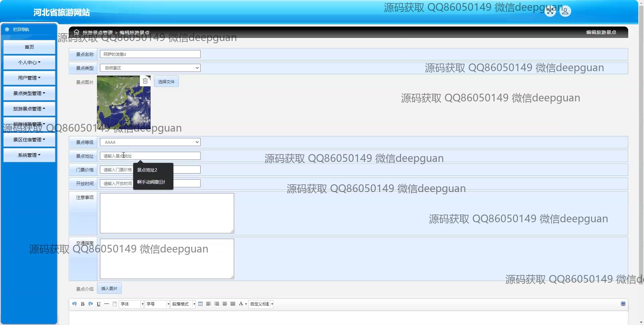Screen dimensions: 644x325
Task: Toggle underline formatting in editor
Action: [x=99, y=304]
